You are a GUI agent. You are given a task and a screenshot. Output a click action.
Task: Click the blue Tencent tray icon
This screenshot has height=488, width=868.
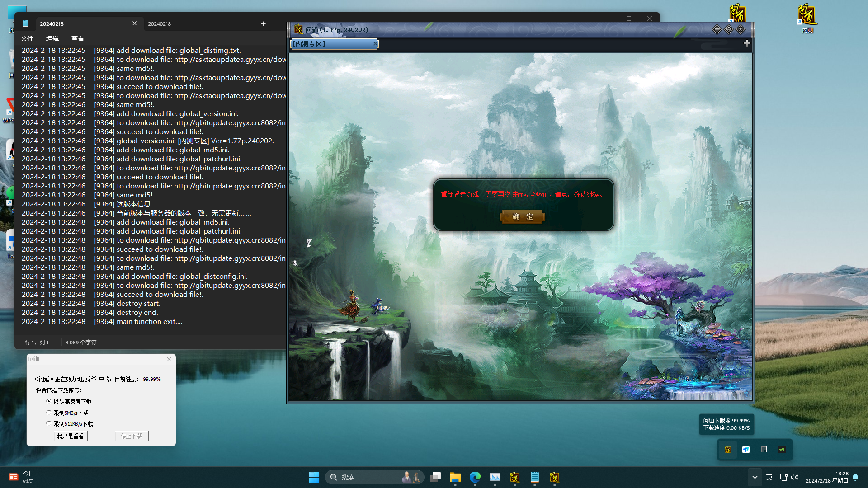point(746,450)
